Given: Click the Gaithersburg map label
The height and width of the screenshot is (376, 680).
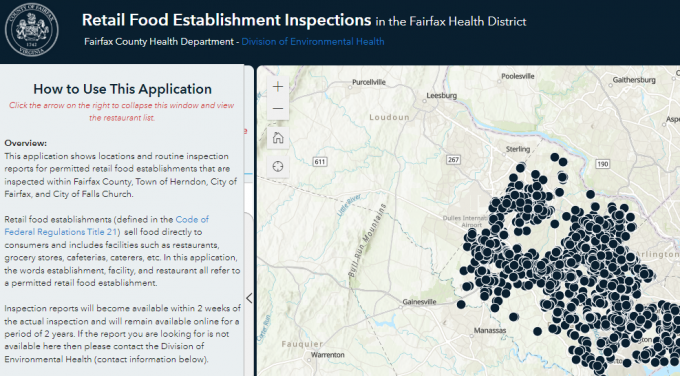Looking at the screenshot, I should coord(634,80).
